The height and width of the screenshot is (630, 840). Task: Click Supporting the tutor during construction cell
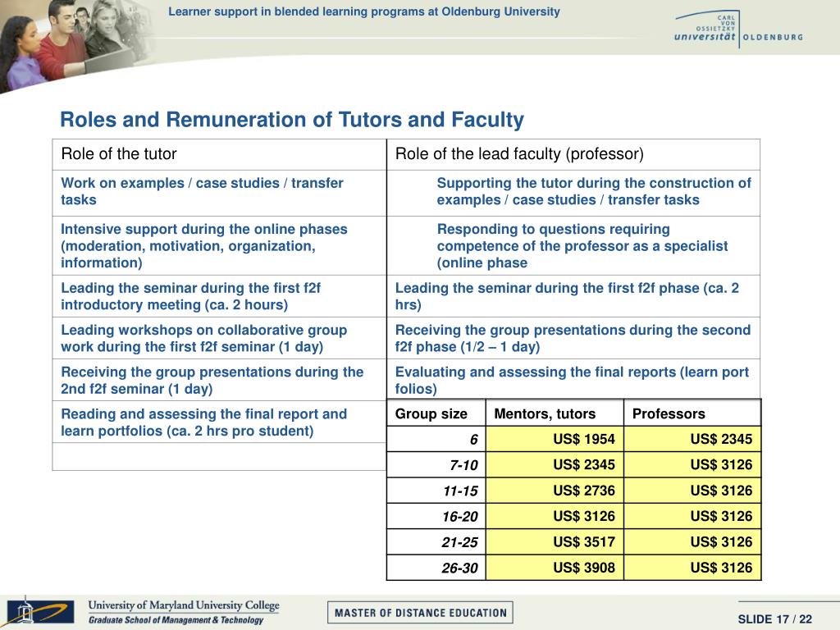click(573, 193)
